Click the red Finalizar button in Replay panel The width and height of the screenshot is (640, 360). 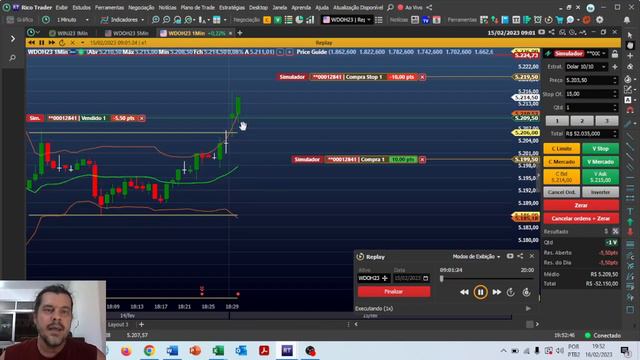394,291
